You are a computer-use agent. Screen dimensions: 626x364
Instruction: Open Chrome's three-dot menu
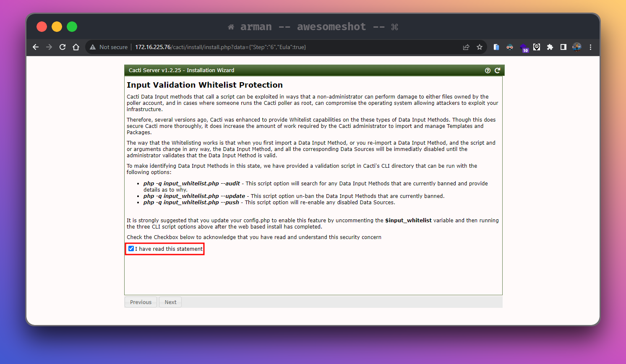(x=590, y=47)
